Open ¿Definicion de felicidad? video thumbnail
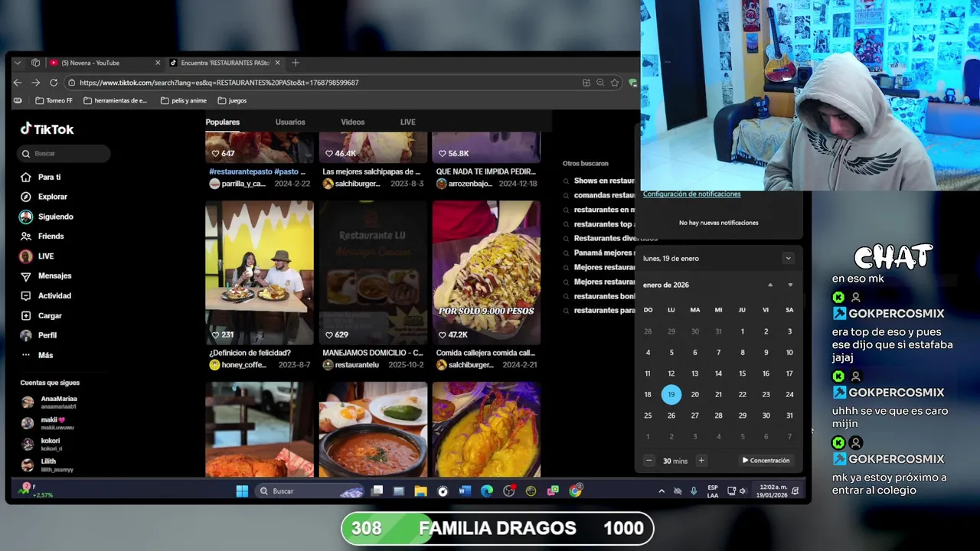 tap(260, 272)
